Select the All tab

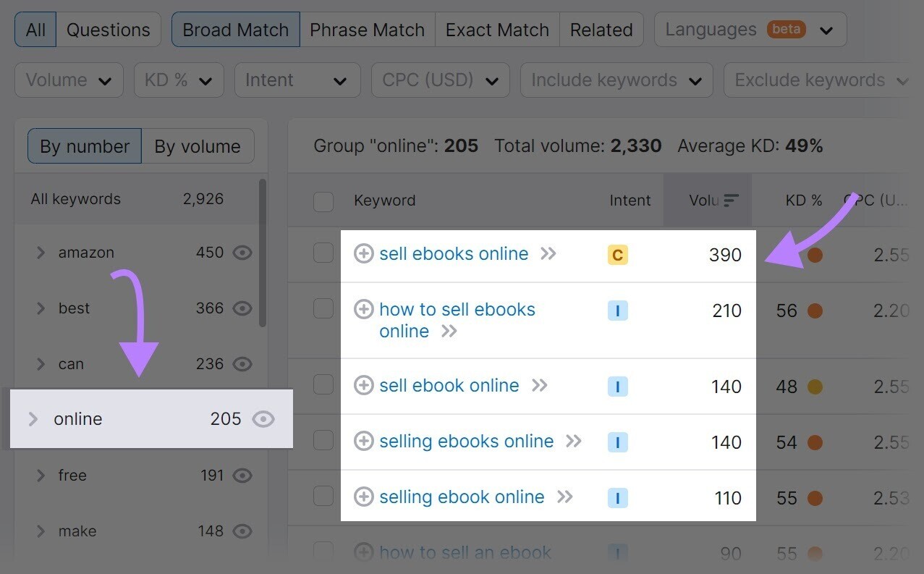(x=35, y=30)
